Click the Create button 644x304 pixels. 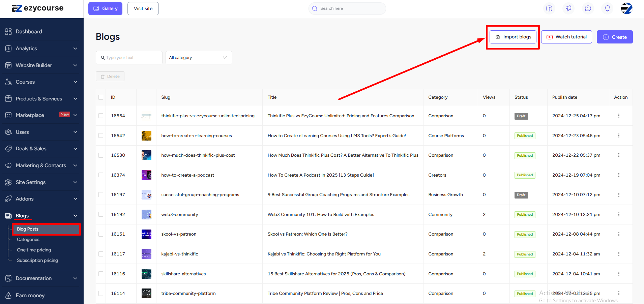(615, 37)
